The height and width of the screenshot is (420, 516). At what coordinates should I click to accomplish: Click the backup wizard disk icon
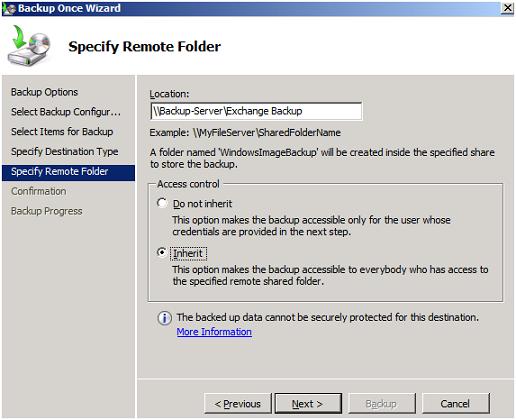(29, 45)
